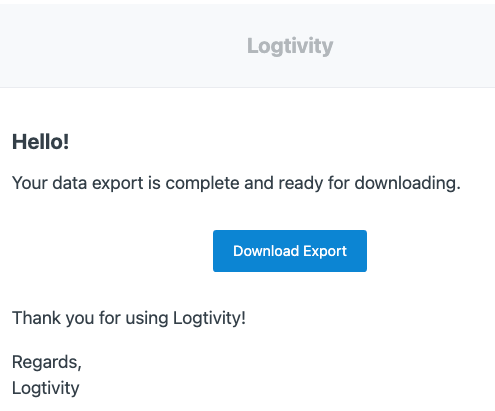Click the Download Export button
Image resolution: width=495 pixels, height=411 pixels.
290,251
